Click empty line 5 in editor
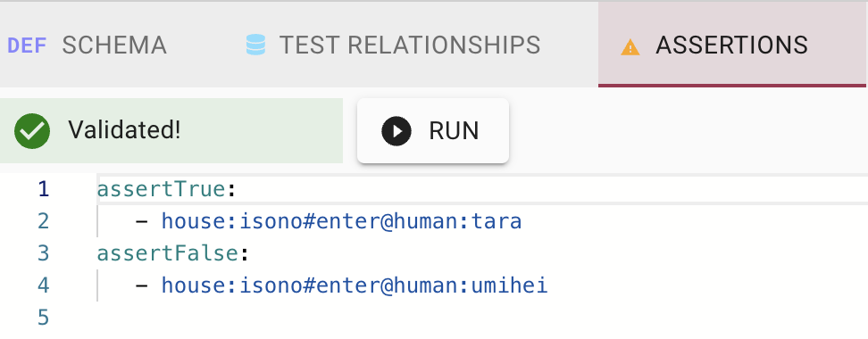Viewport: 868px width, 339px height. coord(481,318)
